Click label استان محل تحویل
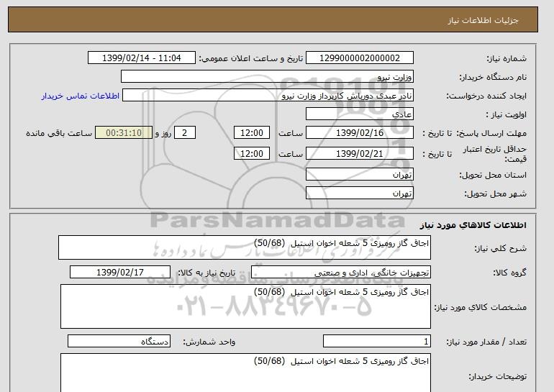 click(493, 175)
